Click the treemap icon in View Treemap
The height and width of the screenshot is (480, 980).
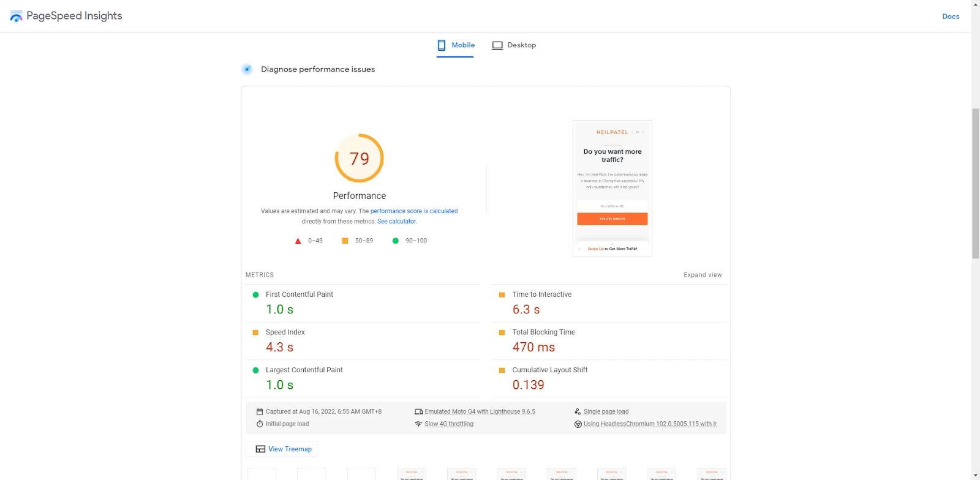coord(260,449)
